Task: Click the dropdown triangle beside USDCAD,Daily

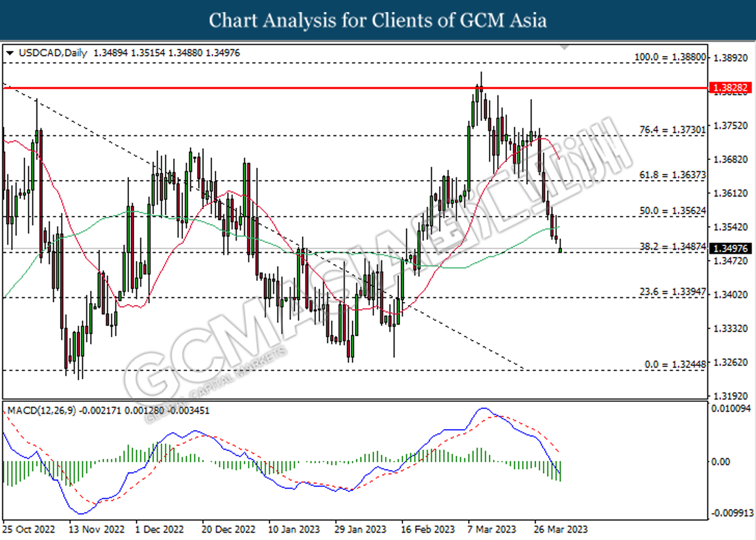Action: pos(10,53)
